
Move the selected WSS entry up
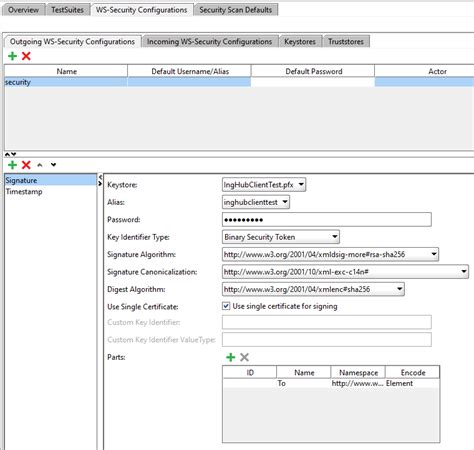(40, 165)
